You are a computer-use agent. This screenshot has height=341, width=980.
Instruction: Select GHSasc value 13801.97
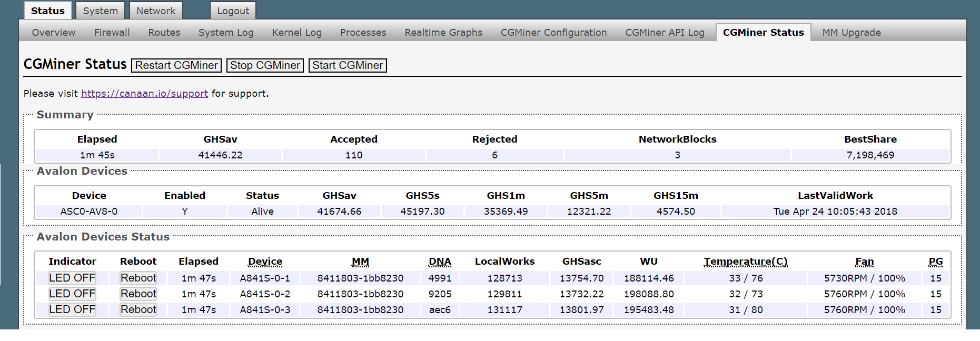tap(581, 310)
